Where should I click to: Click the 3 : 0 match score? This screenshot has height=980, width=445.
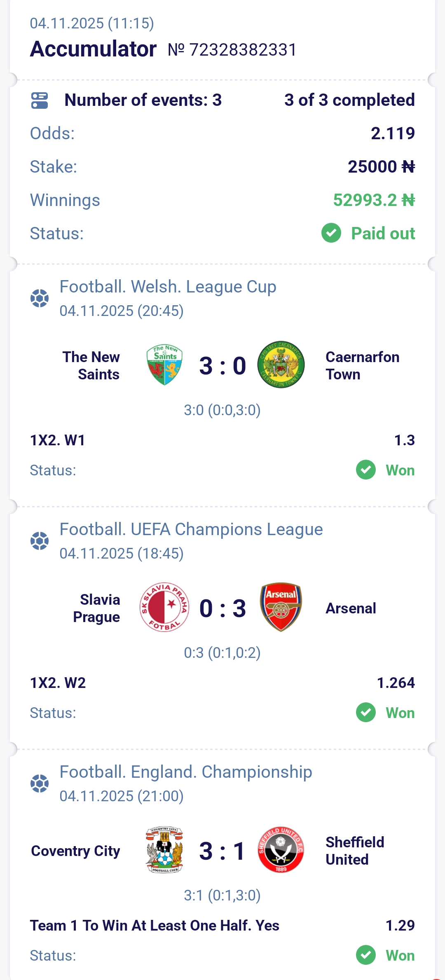[222, 366]
